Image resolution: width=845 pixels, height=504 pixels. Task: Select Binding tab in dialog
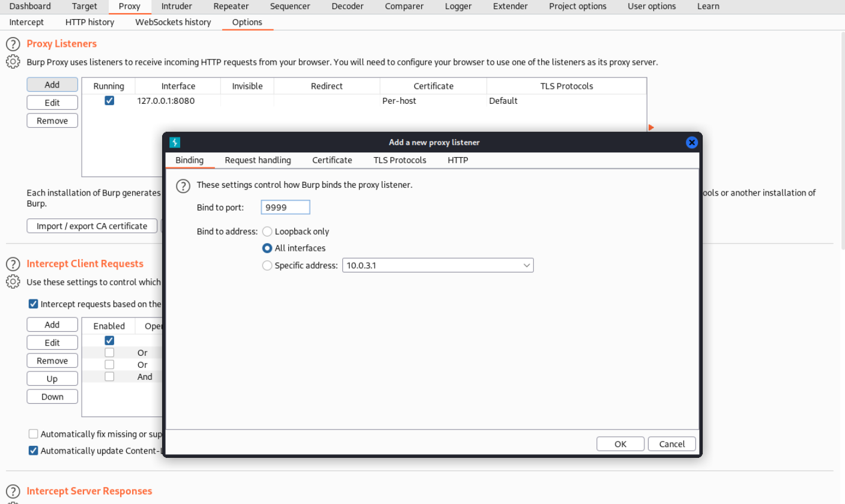point(190,160)
